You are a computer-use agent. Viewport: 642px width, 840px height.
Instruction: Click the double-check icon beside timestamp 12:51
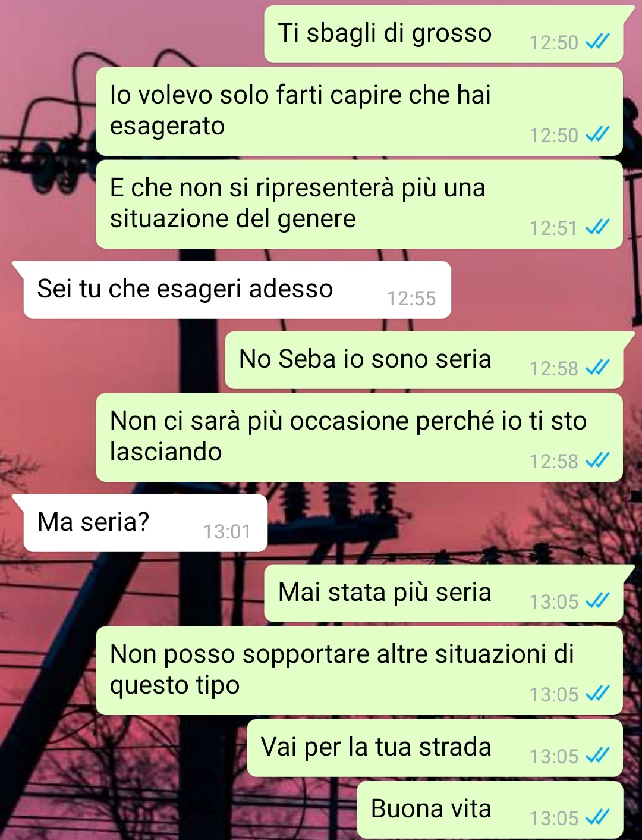(x=597, y=227)
